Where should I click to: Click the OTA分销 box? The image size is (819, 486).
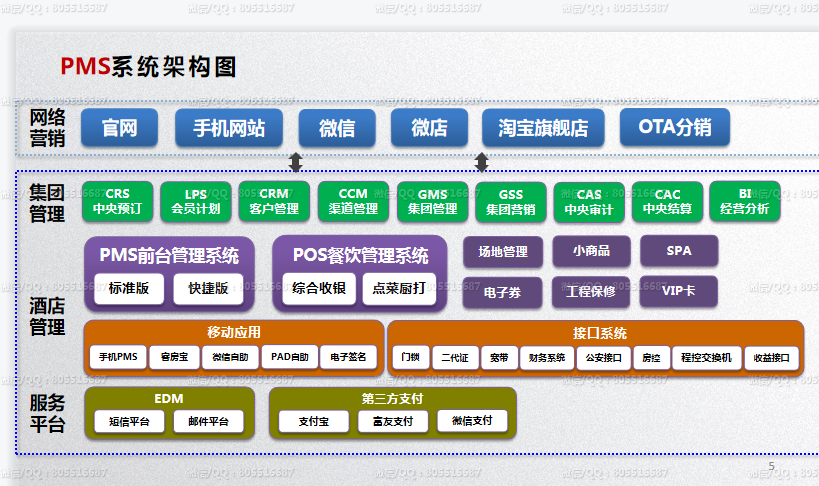click(674, 127)
